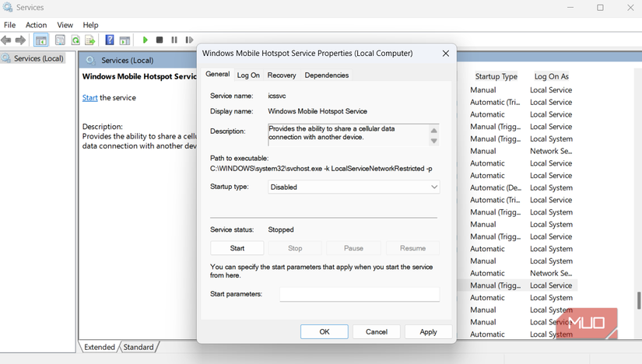
Task: Open Help via the blue question-mark icon
Action: 110,40
